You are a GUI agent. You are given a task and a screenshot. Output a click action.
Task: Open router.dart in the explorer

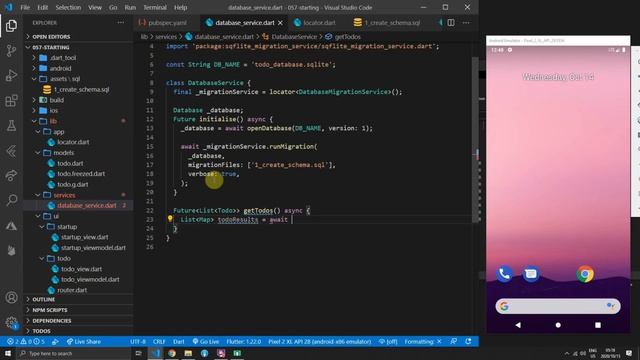point(72,290)
